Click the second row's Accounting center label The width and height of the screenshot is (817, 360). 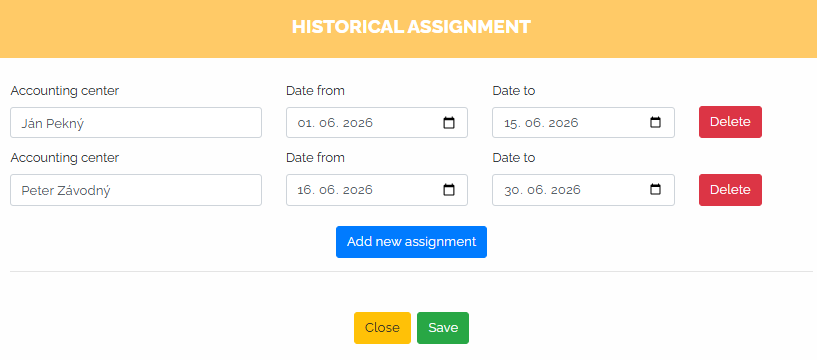pos(65,157)
